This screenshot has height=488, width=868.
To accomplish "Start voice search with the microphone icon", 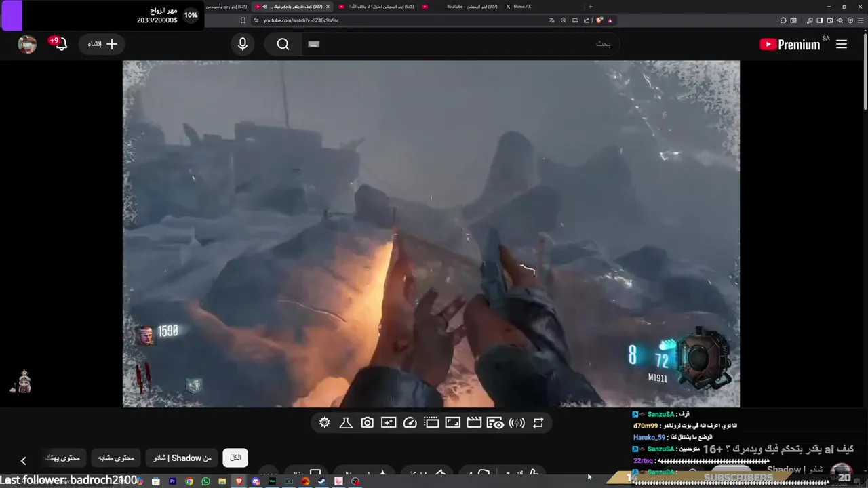I will point(243,44).
